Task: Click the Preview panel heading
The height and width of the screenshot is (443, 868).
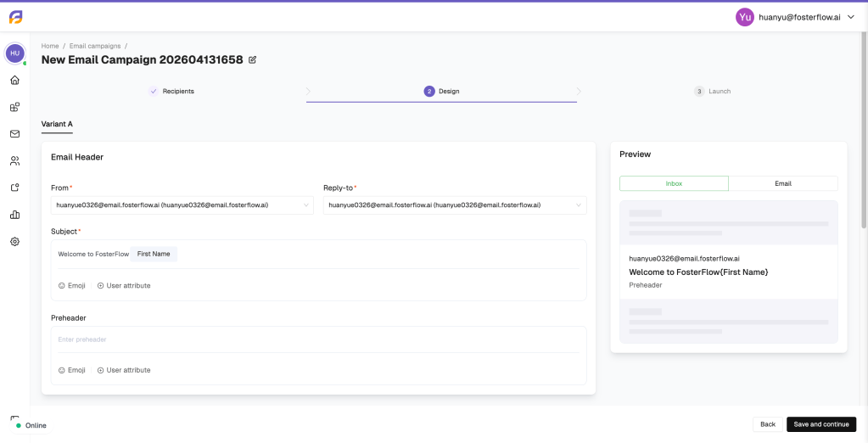Action: (x=635, y=154)
